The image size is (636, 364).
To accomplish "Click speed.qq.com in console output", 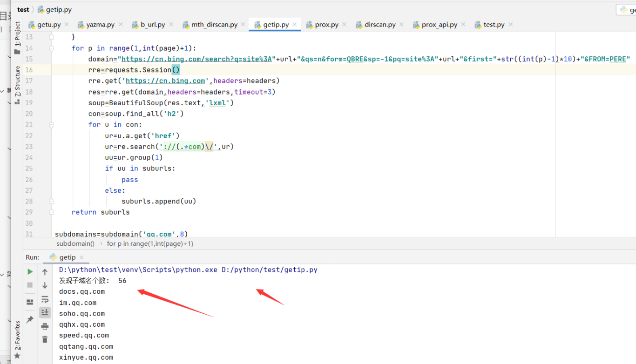I will click(x=84, y=336).
